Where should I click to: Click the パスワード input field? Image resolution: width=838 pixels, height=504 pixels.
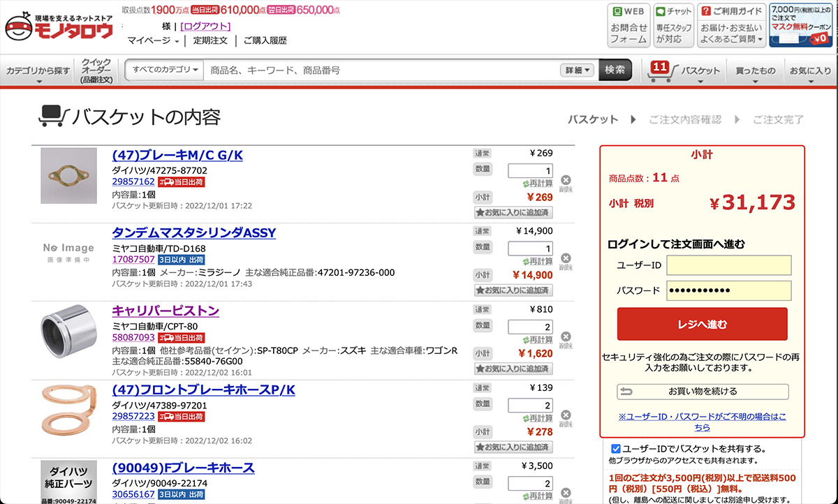tap(729, 290)
